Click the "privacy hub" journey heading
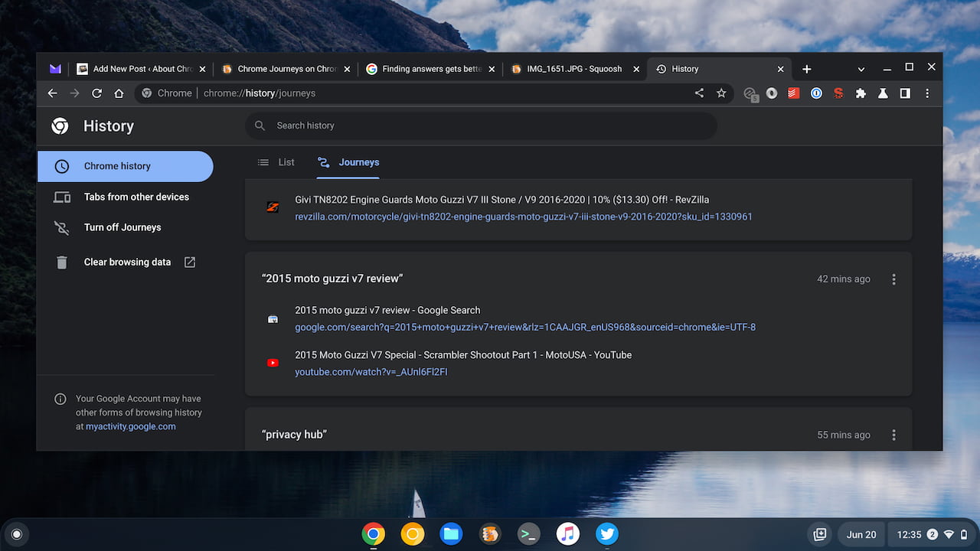The height and width of the screenshot is (551, 980). coord(294,434)
